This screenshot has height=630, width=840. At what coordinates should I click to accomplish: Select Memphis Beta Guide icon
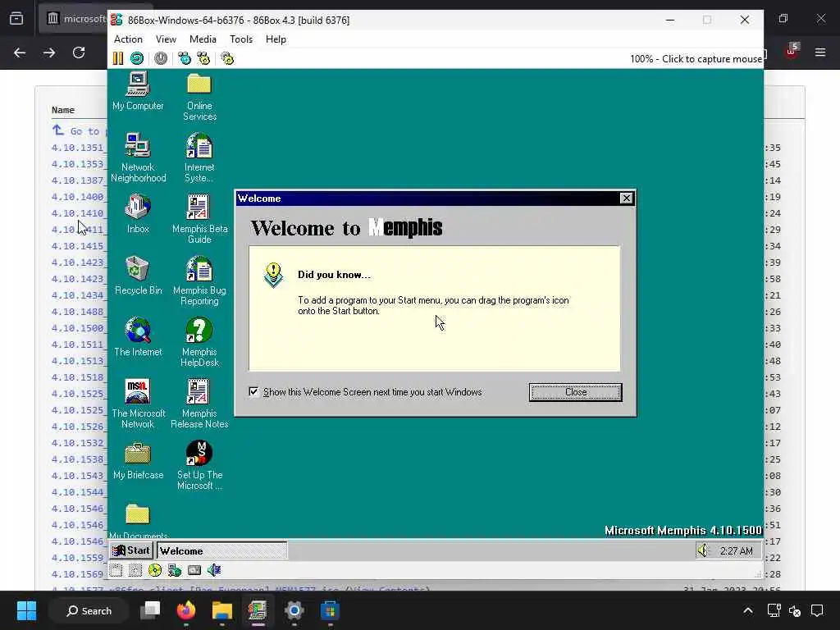[x=199, y=219]
